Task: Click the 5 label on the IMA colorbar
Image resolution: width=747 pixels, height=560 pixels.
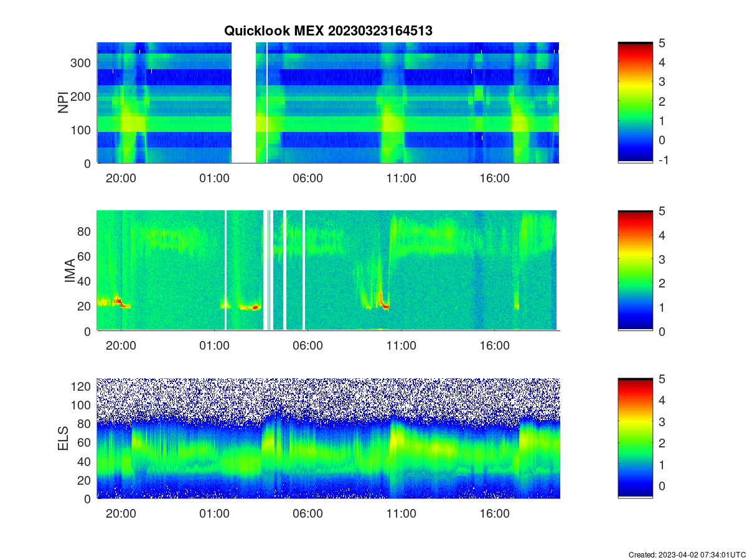Action: click(664, 211)
